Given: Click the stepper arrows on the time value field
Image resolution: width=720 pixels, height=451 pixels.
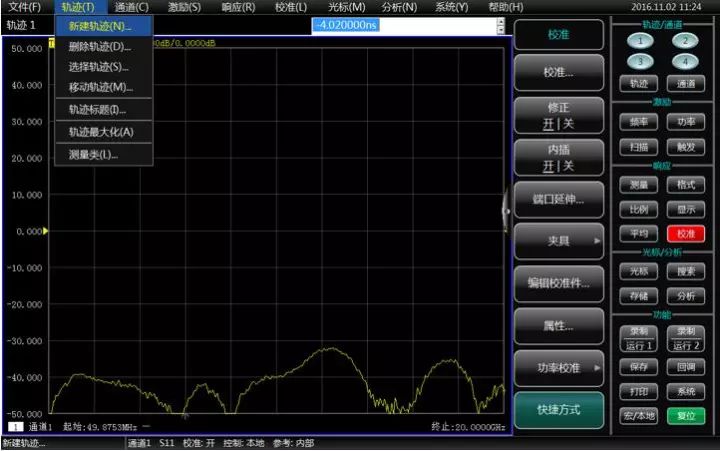Looking at the screenshot, I should pos(500,24).
